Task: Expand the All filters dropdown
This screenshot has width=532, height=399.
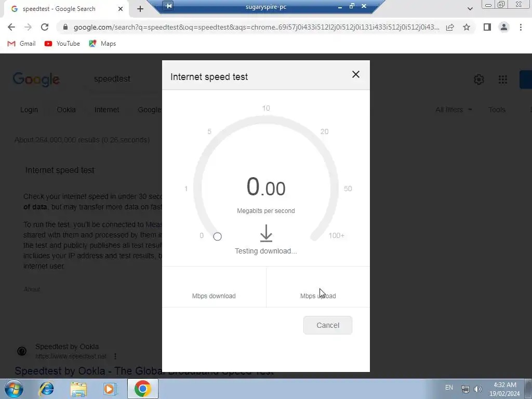Action: (453, 110)
